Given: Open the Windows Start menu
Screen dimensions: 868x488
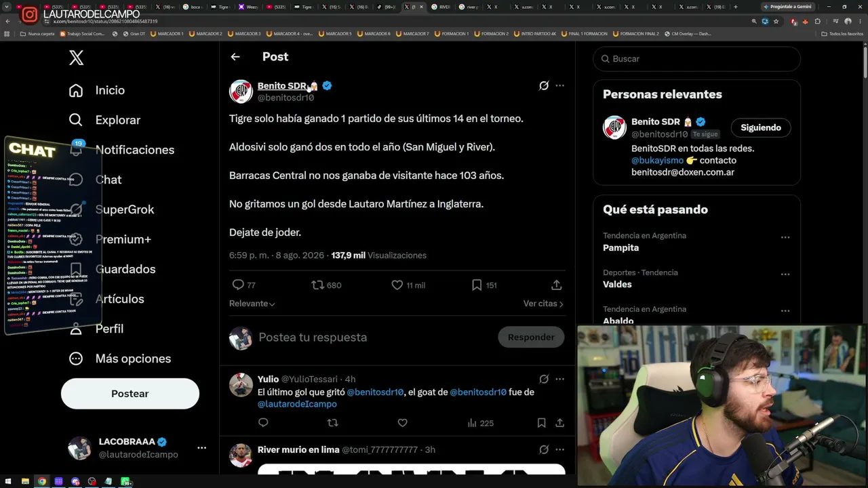Looking at the screenshot, I should 8,481.
